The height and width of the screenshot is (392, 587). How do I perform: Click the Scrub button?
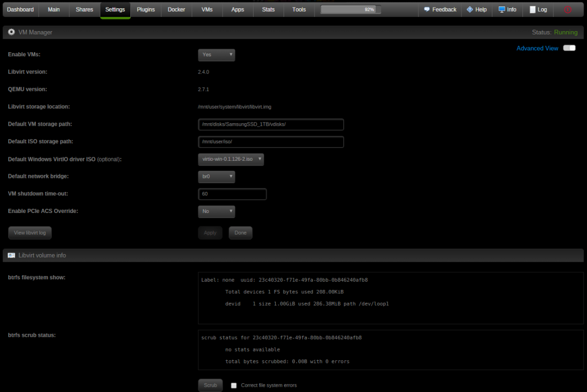210,386
